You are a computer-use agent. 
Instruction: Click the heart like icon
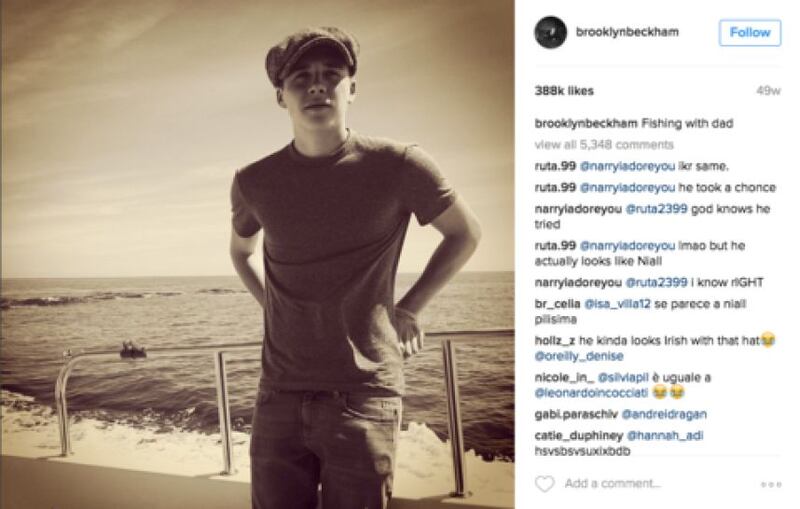pos(544,483)
